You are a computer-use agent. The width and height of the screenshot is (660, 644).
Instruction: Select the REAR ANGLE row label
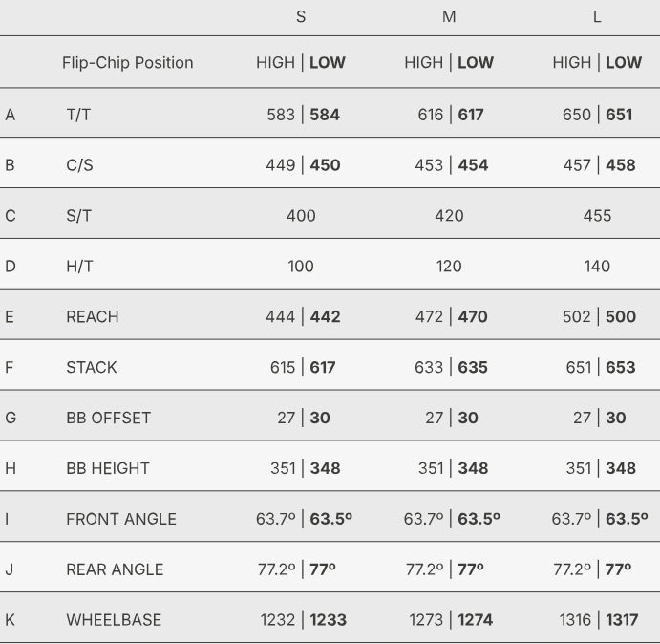[x=115, y=570]
